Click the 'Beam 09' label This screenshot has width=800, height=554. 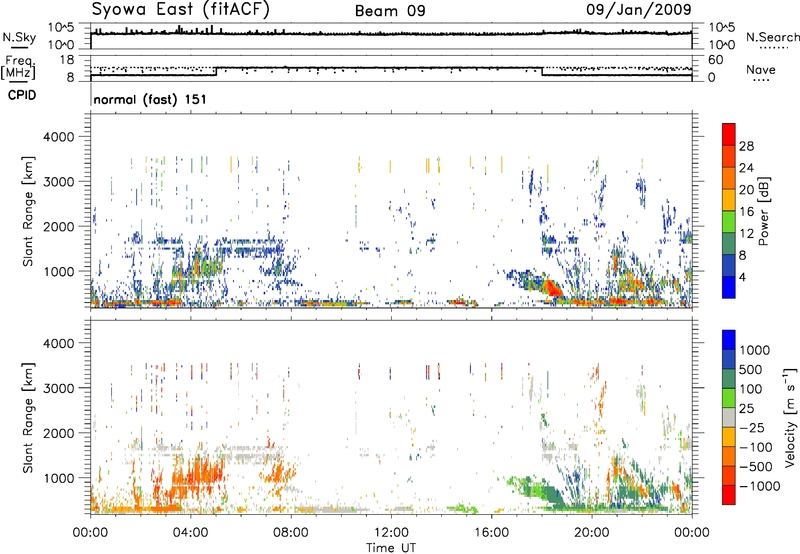pyautogui.click(x=390, y=11)
